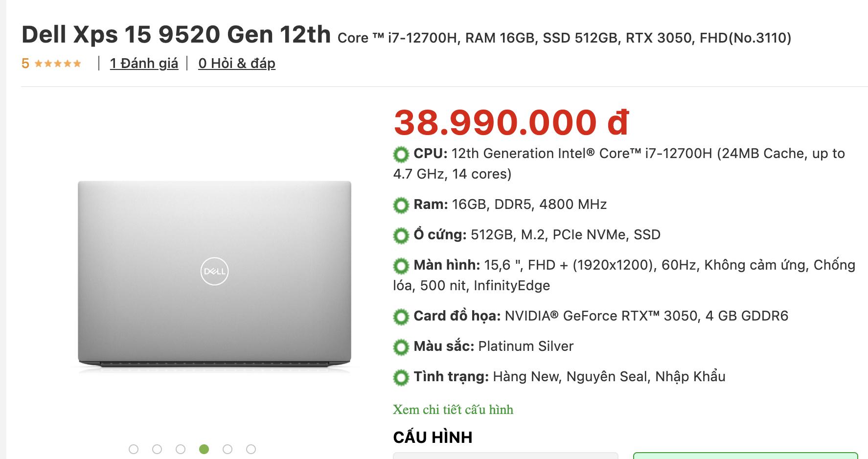Open the "1 Đánh giá" reviews link

click(x=144, y=64)
